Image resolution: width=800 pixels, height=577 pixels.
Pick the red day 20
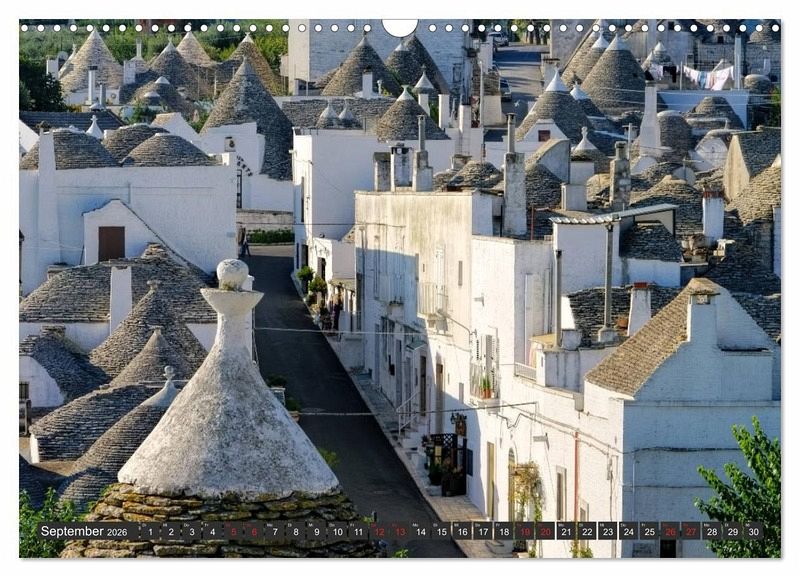545,532
